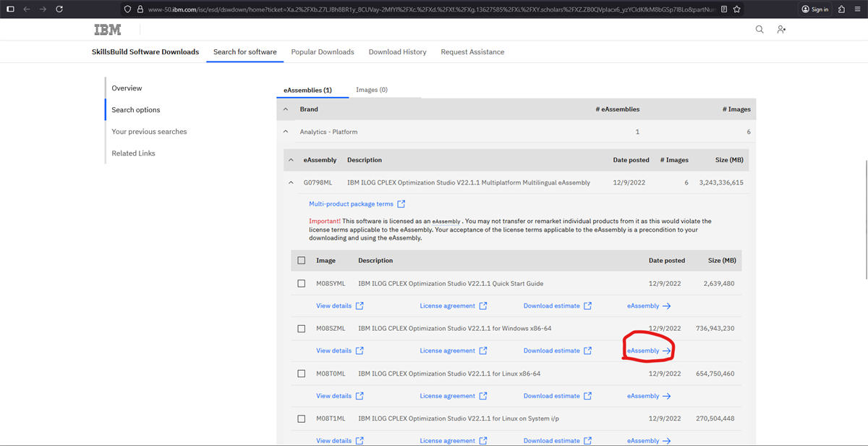868x446 pixels.
Task: Click the G0798ML eAssembly ID
Action: pyautogui.click(x=318, y=182)
